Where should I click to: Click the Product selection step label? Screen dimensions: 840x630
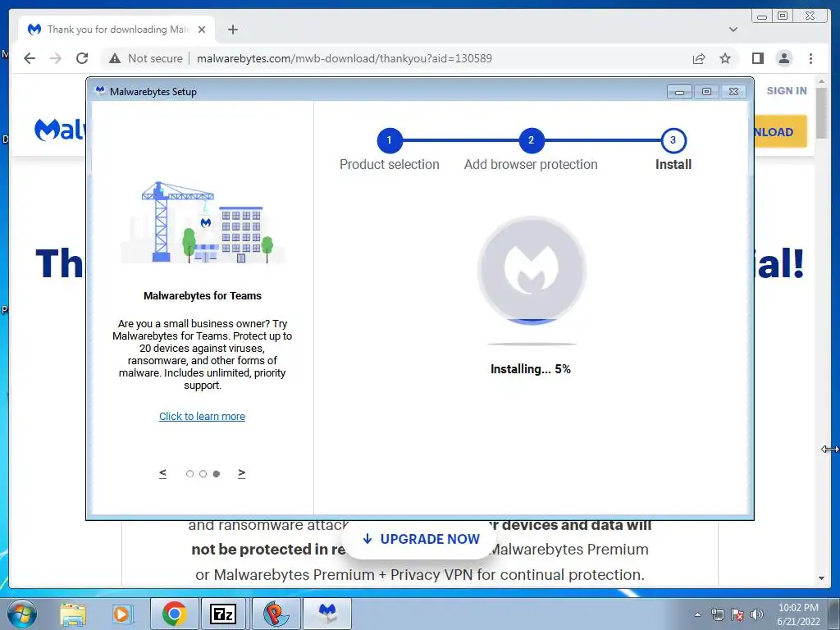(390, 164)
